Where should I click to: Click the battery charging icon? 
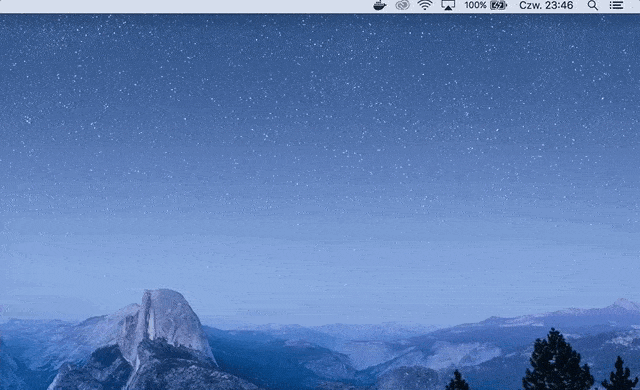(498, 5)
